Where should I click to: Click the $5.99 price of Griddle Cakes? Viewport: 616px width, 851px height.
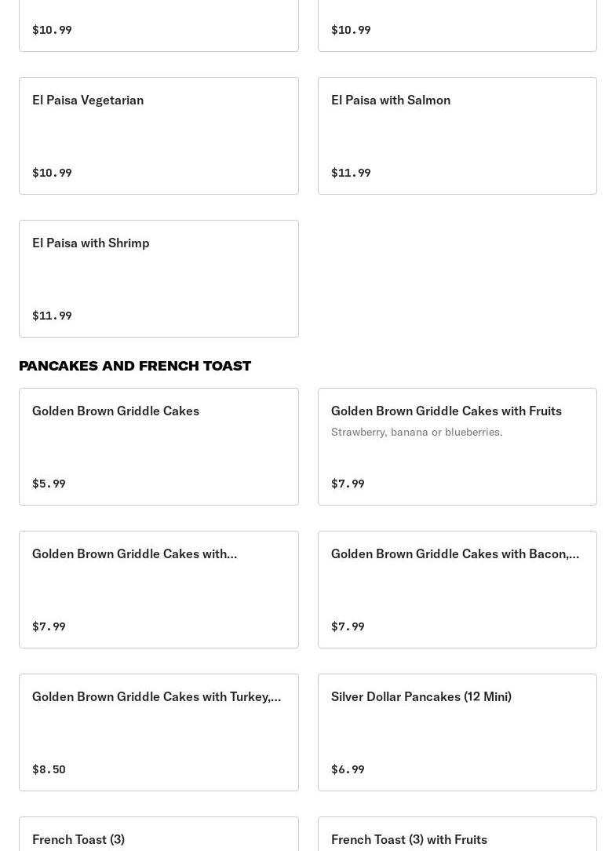pyautogui.click(x=49, y=484)
